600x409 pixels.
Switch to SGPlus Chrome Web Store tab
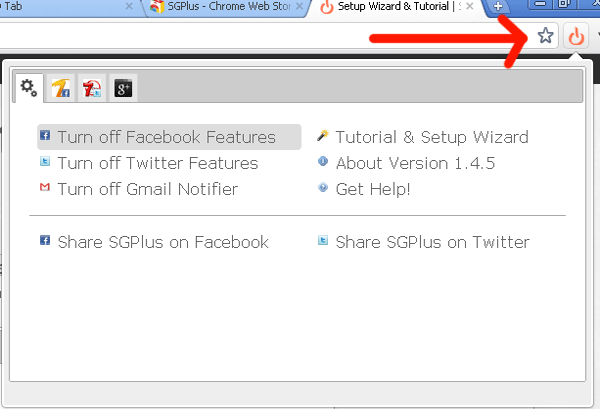(225, 7)
